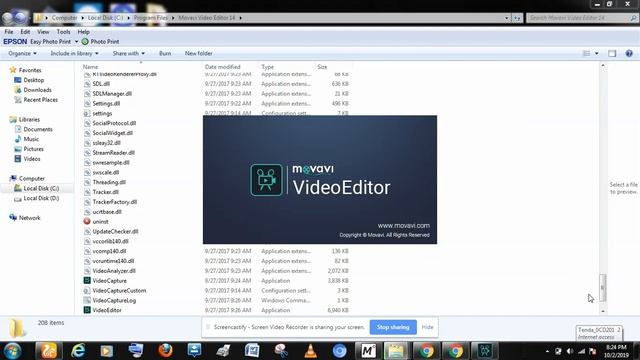Click Local Disk (C:) in address breadcrumb
Viewport: 640px width, 360px height.
(105, 18)
